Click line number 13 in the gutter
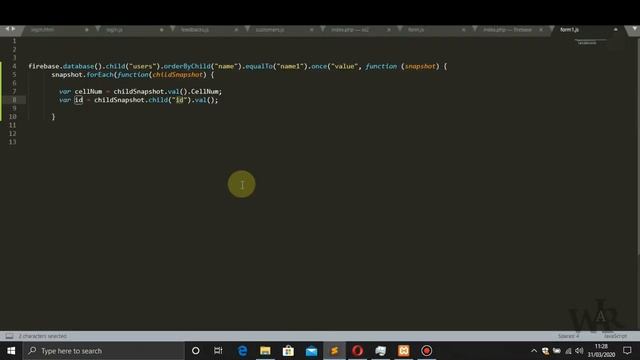The width and height of the screenshot is (640, 360). click(x=13, y=142)
